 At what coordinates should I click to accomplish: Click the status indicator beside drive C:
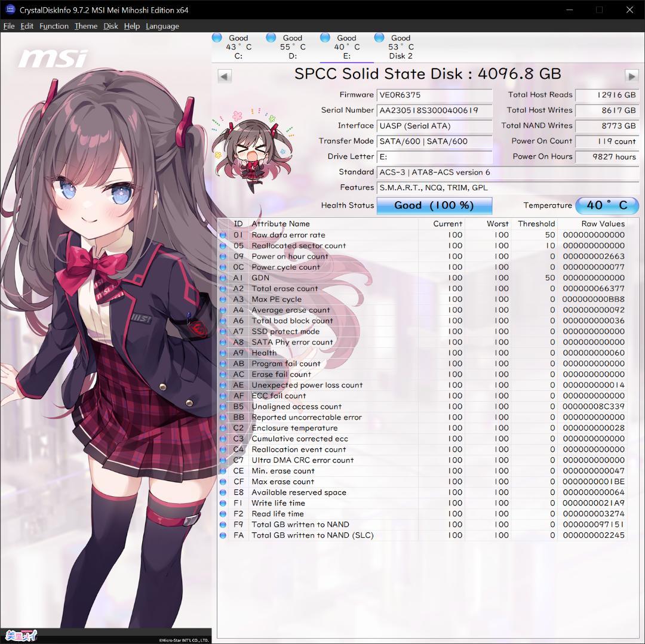point(216,37)
